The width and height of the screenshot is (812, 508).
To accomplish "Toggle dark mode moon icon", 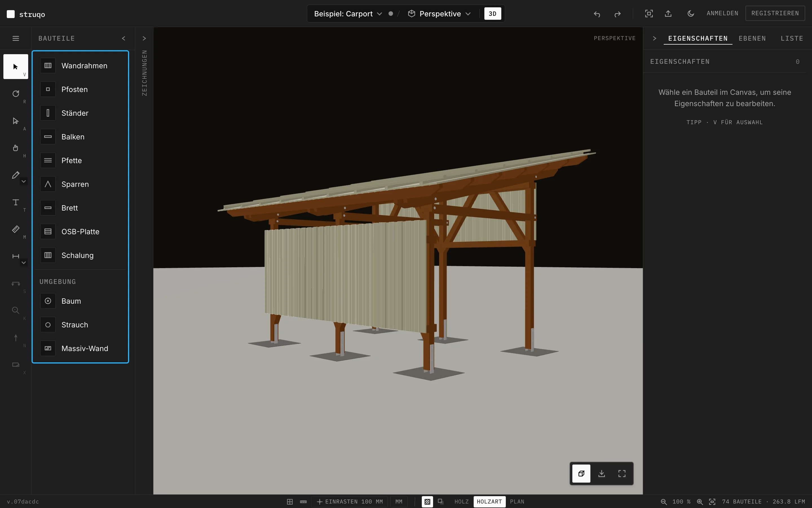I will [x=690, y=14].
